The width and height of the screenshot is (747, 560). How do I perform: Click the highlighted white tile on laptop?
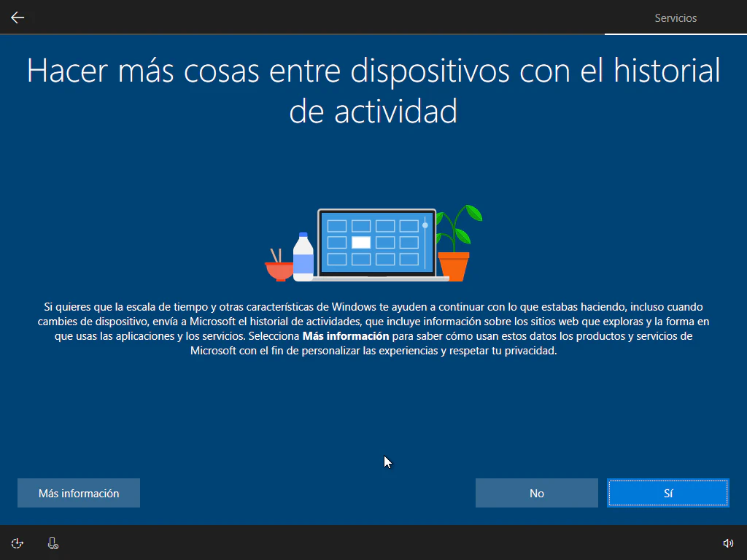click(360, 243)
